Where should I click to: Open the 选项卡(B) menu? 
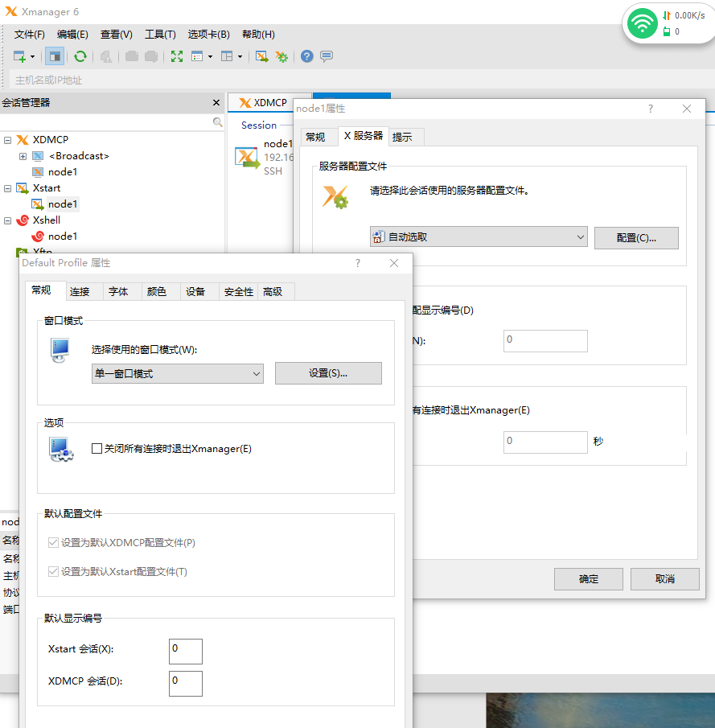click(x=209, y=35)
